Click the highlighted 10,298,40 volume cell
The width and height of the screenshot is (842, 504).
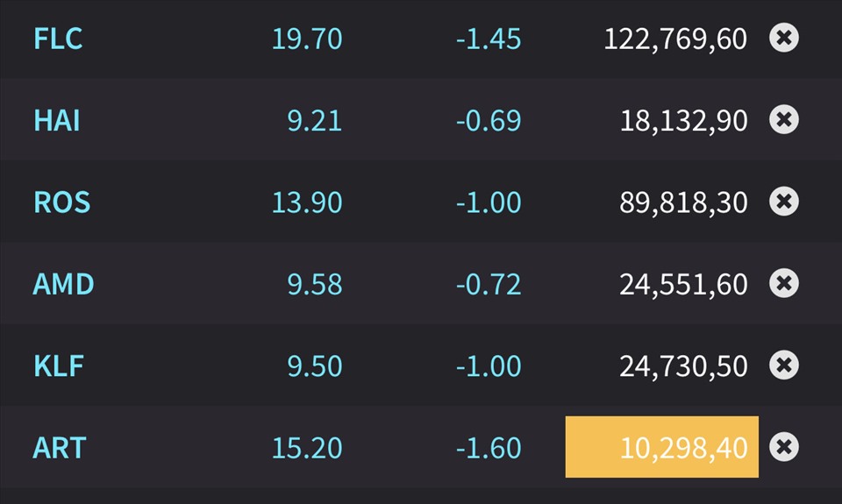point(661,446)
